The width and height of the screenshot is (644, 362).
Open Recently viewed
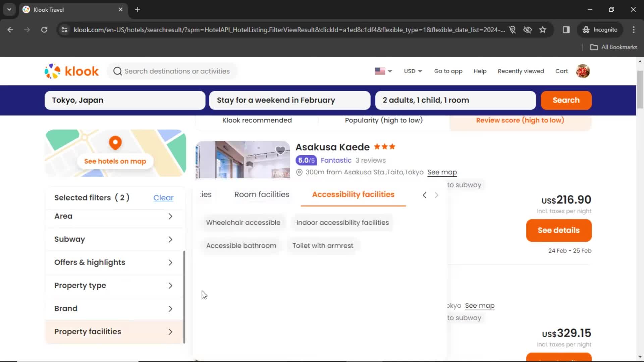pos(521,71)
